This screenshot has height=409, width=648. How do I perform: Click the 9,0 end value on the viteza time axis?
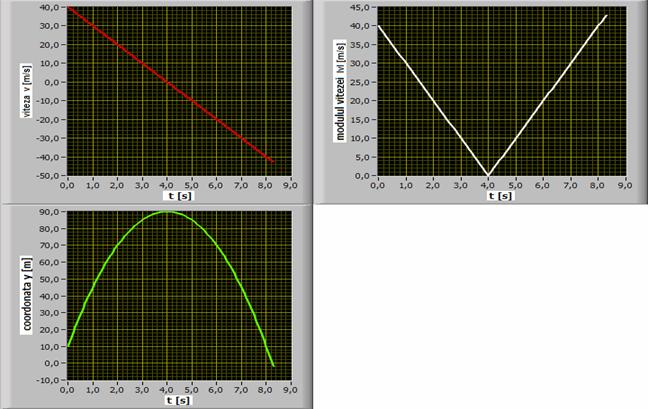click(290, 186)
